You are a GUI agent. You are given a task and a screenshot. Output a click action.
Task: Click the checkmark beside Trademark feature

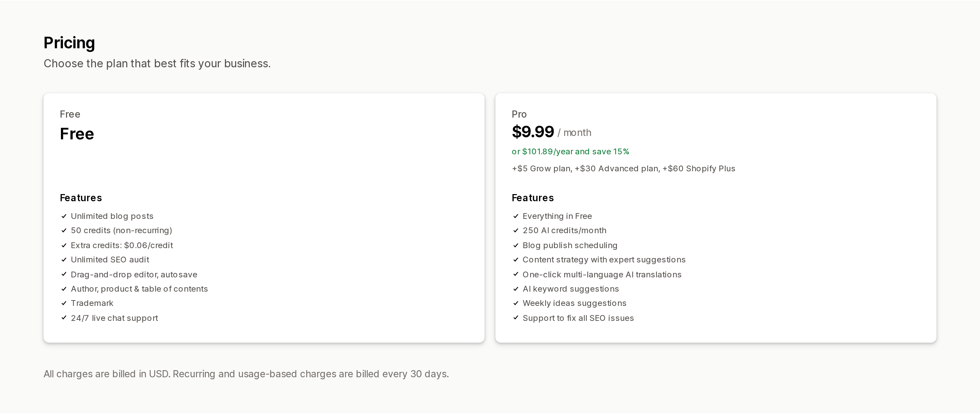64,304
